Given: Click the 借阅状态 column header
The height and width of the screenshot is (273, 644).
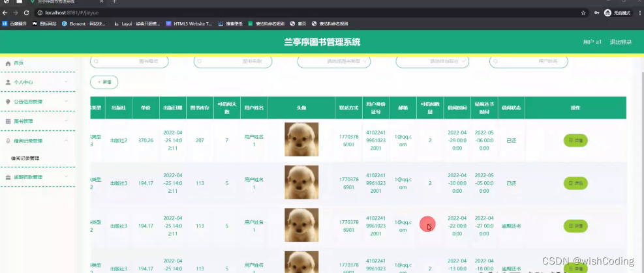Looking at the screenshot, I should 512,108.
